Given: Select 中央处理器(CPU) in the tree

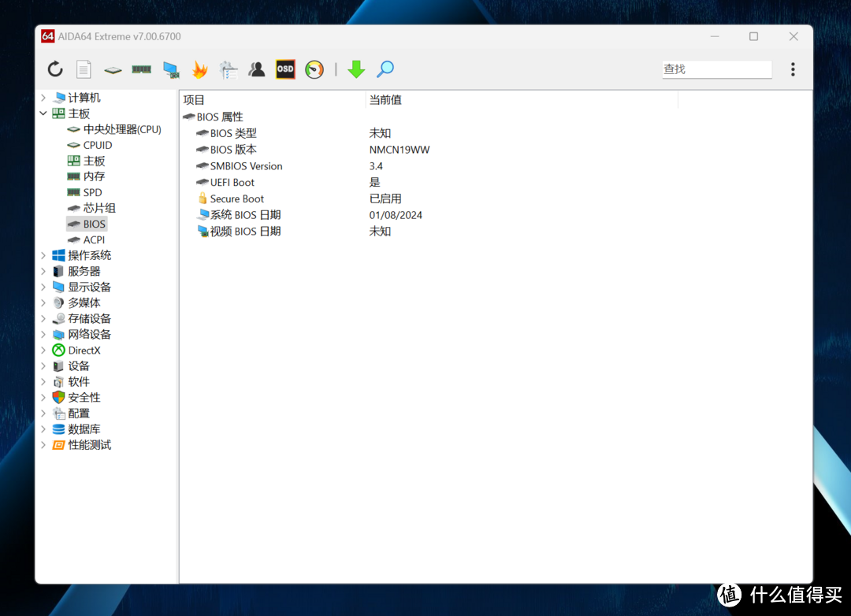Looking at the screenshot, I should point(114,129).
